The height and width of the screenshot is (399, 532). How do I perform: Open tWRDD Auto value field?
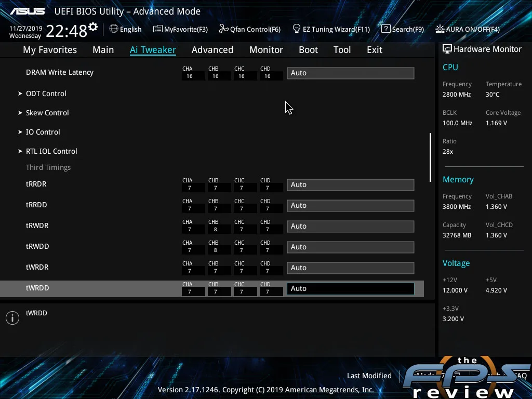(x=351, y=289)
